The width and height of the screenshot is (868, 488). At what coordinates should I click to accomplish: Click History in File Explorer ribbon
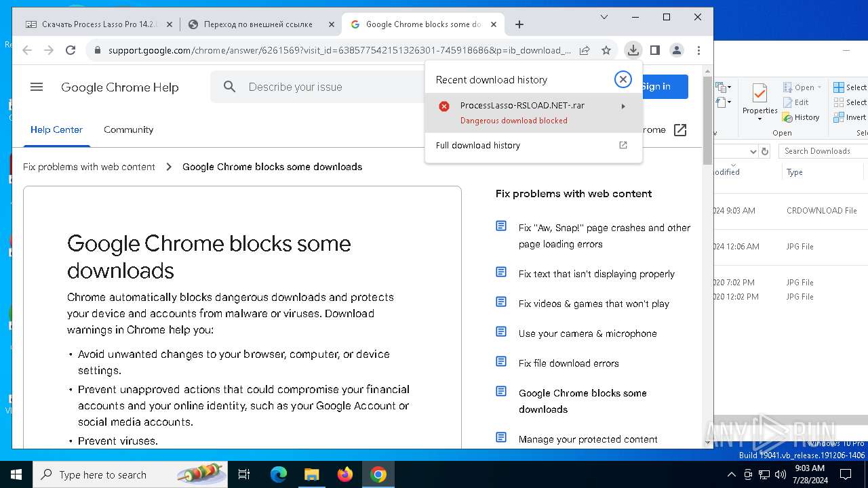(x=801, y=117)
